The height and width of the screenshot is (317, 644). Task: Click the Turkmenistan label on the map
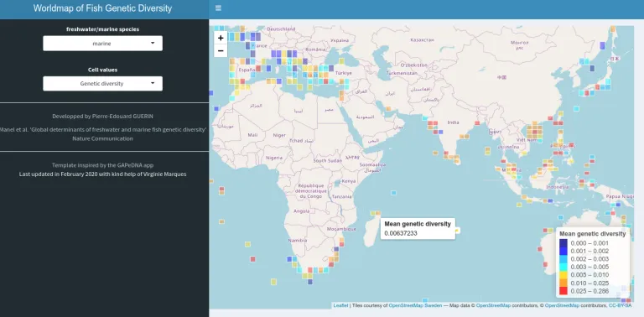point(402,73)
